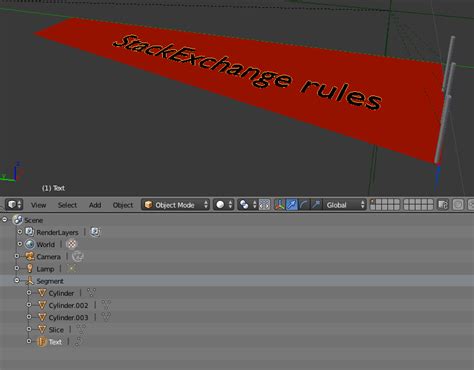
Task: Expand the Cylinder node
Action: [x=29, y=293]
